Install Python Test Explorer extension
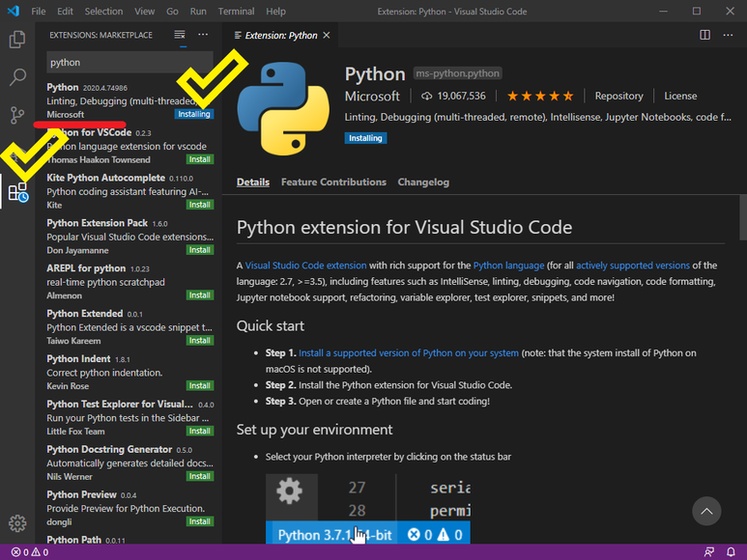This screenshot has height=560, width=747. 200,431
